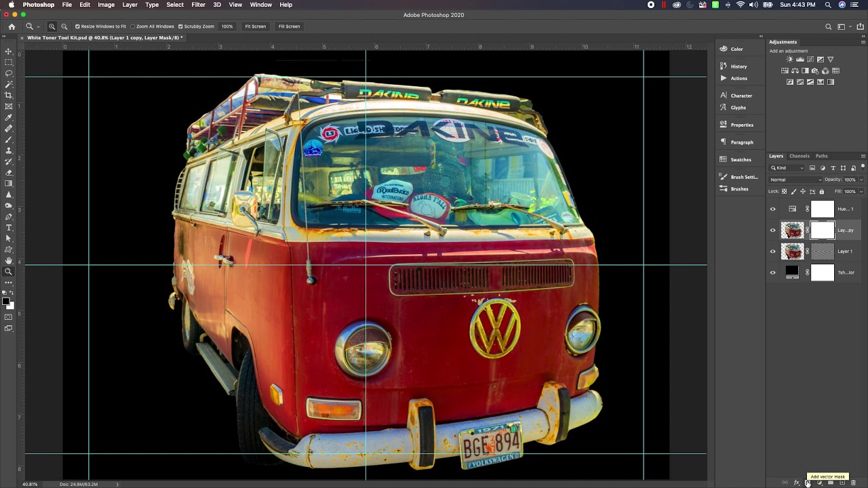This screenshot has height=488, width=868.
Task: Hide the Layer 1 copy layer
Action: 772,230
